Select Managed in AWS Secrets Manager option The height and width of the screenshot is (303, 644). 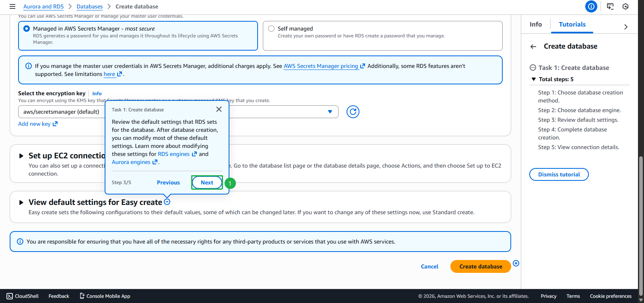(27, 29)
